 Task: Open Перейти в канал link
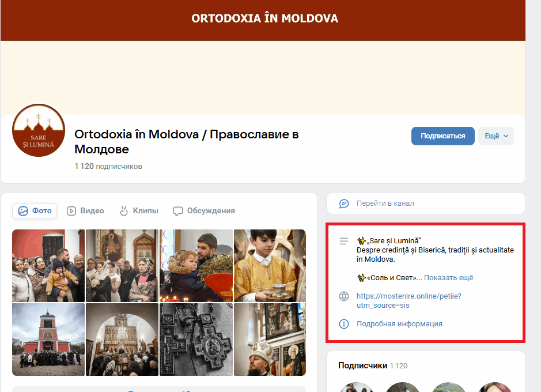(385, 203)
